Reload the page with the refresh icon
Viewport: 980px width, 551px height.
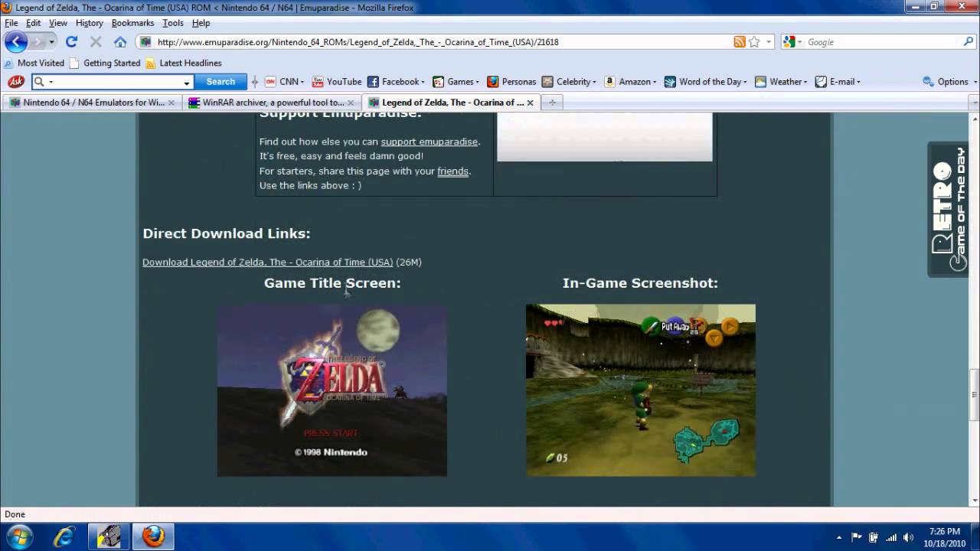coord(71,42)
